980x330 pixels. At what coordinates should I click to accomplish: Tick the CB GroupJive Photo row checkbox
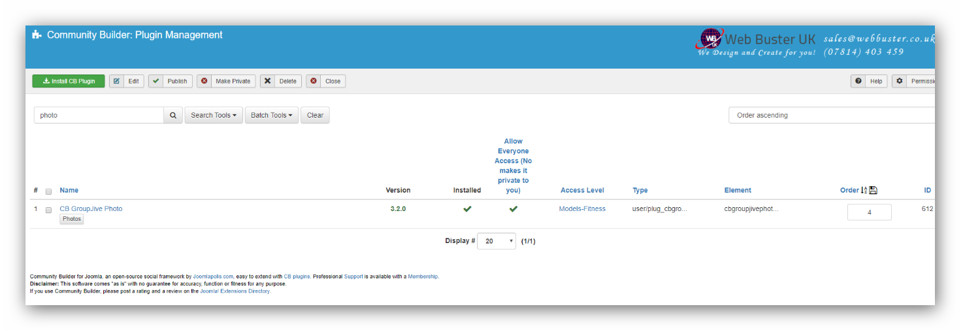(x=48, y=210)
